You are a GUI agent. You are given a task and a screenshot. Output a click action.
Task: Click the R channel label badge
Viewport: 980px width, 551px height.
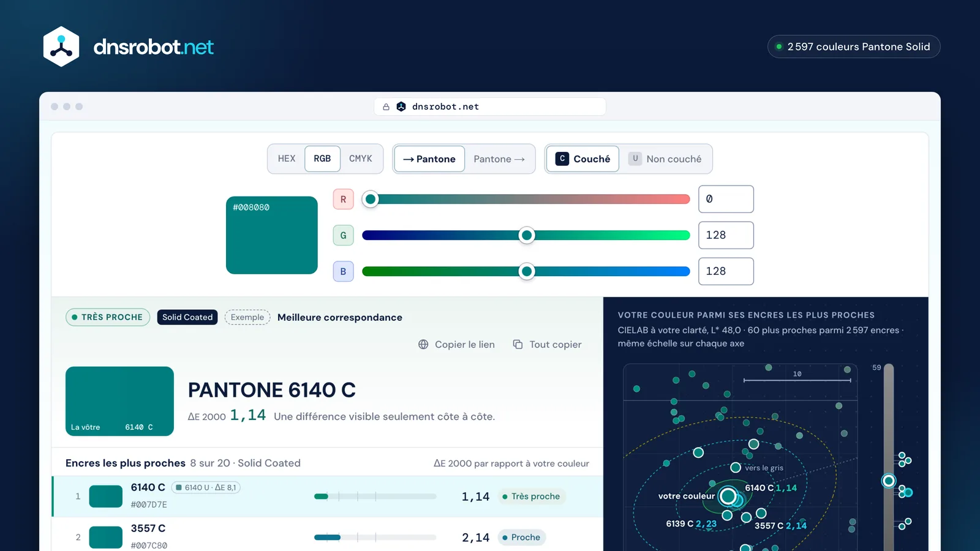[343, 199]
